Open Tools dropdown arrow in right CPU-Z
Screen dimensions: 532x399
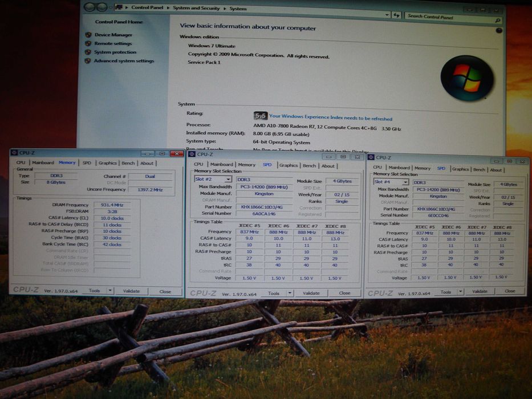point(460,291)
